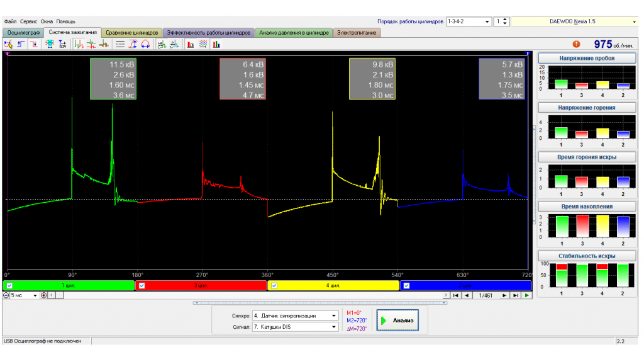Viewport: 644px width, 347px height.
Task: Open the 5 мс time scale dropdown
Action: coord(24,295)
